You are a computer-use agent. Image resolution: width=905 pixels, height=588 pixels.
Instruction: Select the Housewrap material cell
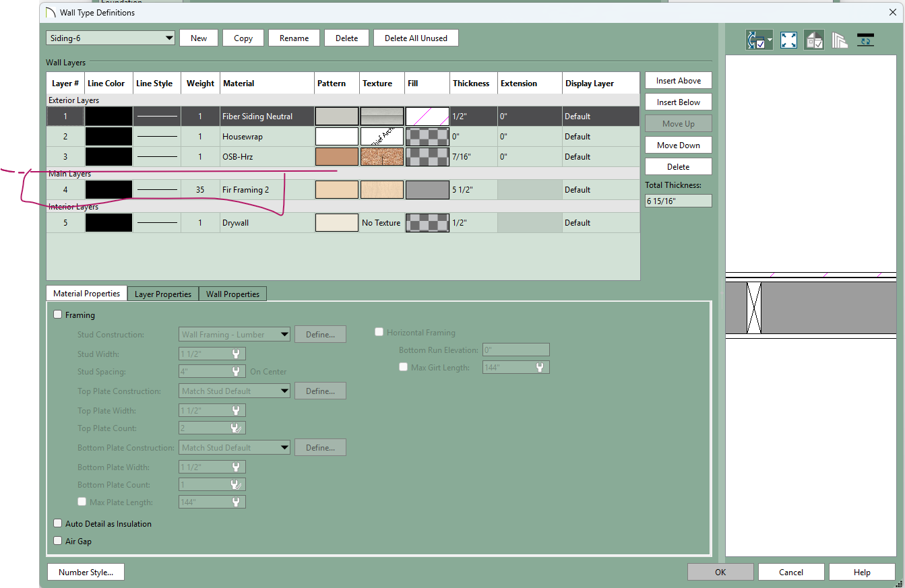[x=267, y=136]
